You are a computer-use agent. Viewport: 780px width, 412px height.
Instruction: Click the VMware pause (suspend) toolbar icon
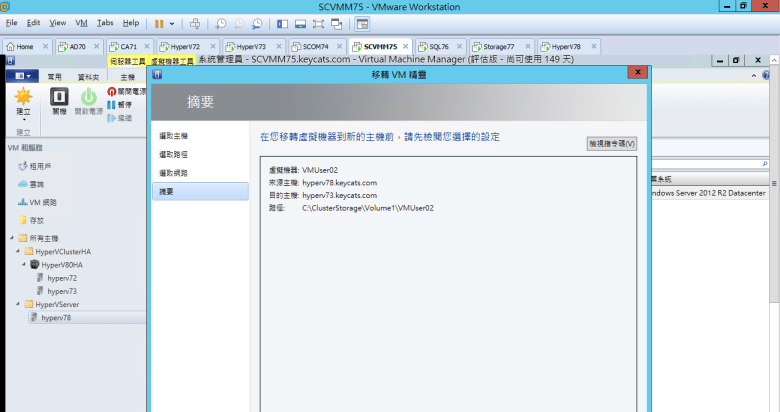159,22
